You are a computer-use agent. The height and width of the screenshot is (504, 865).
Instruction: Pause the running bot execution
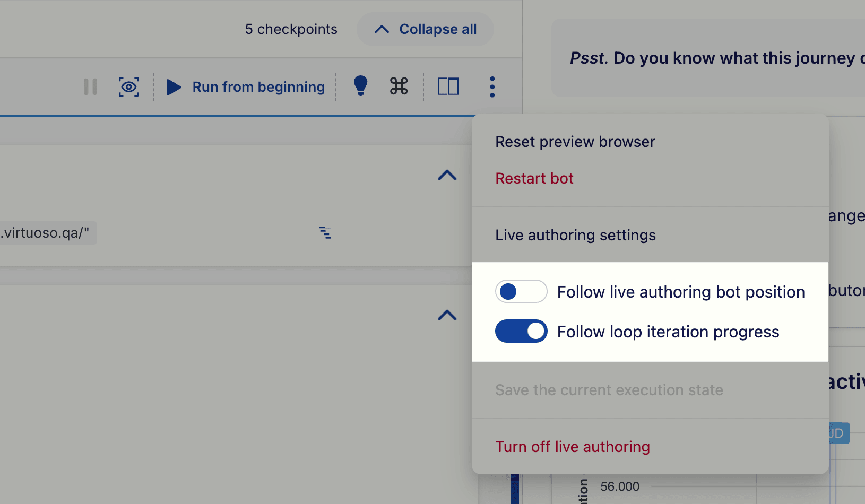tap(90, 86)
